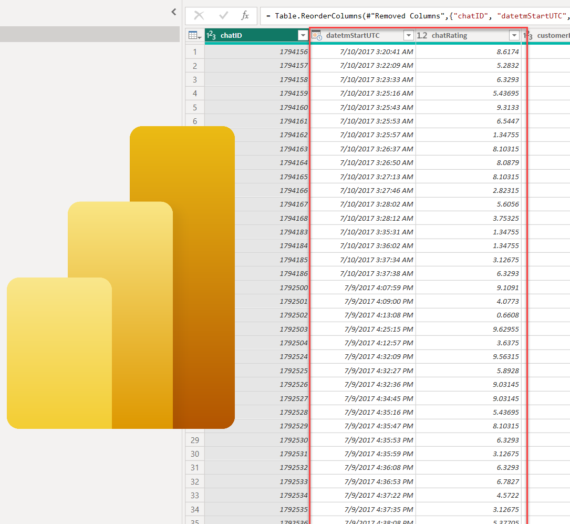Click chatRating cell 9.3133

[x=468, y=107]
